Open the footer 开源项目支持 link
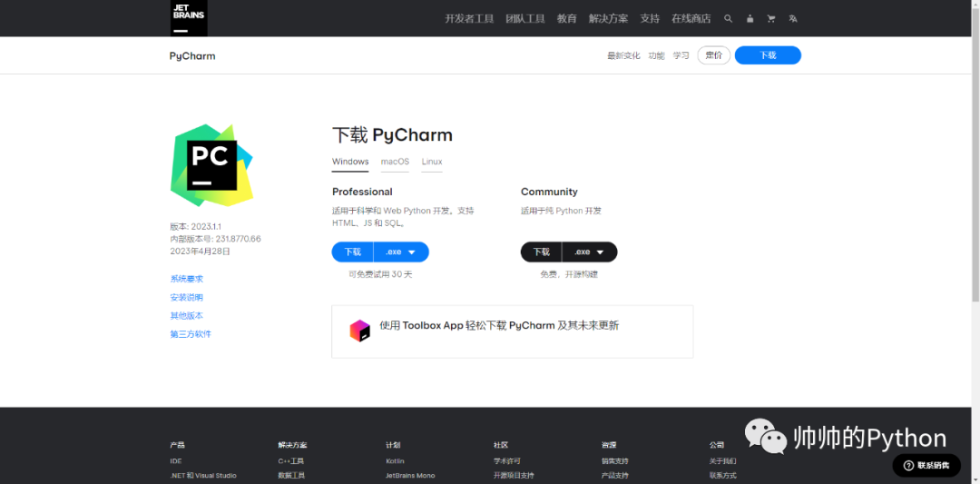980x484 pixels. 514,475
